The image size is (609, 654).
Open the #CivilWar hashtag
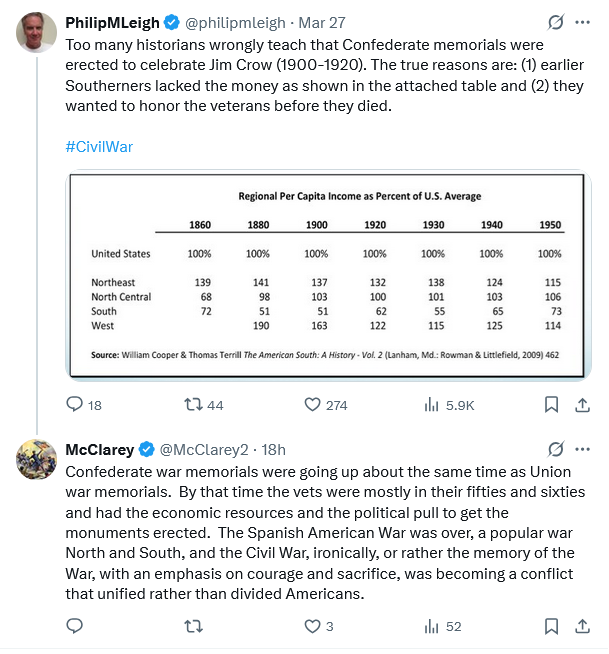point(99,147)
